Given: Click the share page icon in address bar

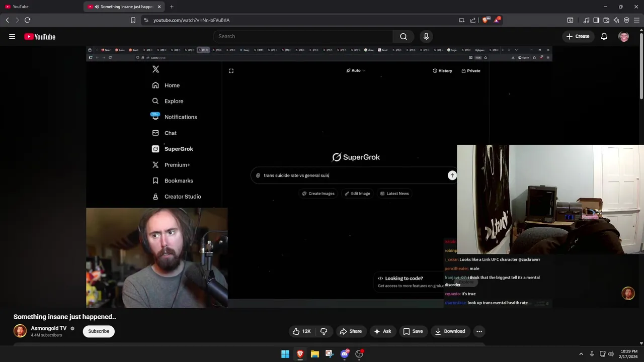Looking at the screenshot, I should [x=473, y=20].
